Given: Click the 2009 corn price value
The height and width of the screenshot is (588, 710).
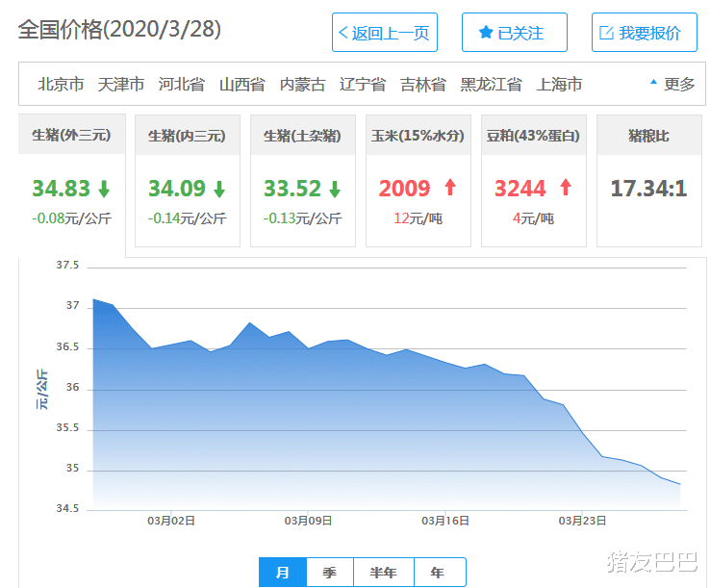Looking at the screenshot, I should pyautogui.click(x=404, y=189).
